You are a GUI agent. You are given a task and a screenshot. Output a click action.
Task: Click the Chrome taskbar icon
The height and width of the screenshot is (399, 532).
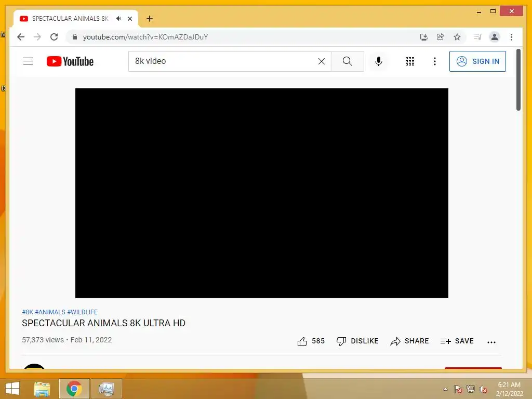[74, 389]
